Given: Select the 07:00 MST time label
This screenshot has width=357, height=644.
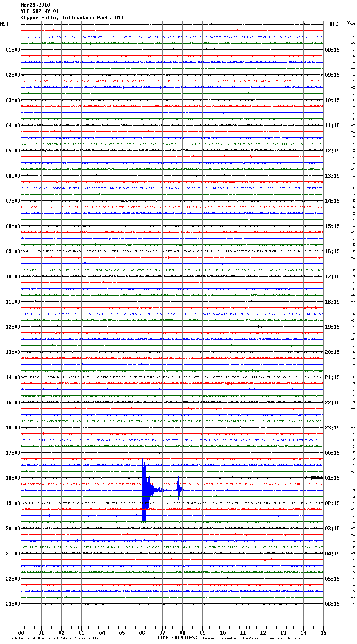Looking at the screenshot, I should (x=13, y=201).
